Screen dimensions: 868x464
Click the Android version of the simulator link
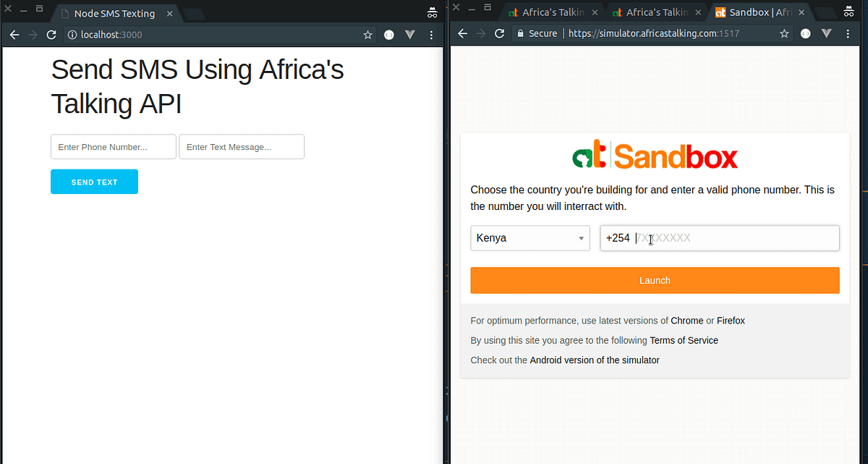[x=594, y=359]
